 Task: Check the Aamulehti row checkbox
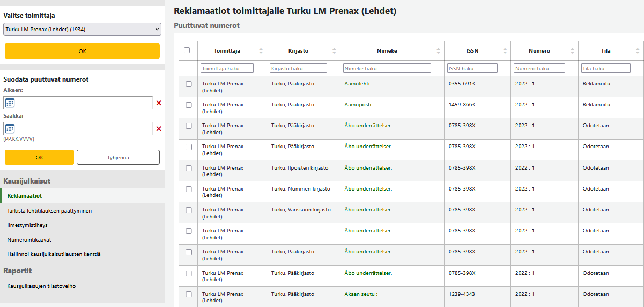pos(188,84)
